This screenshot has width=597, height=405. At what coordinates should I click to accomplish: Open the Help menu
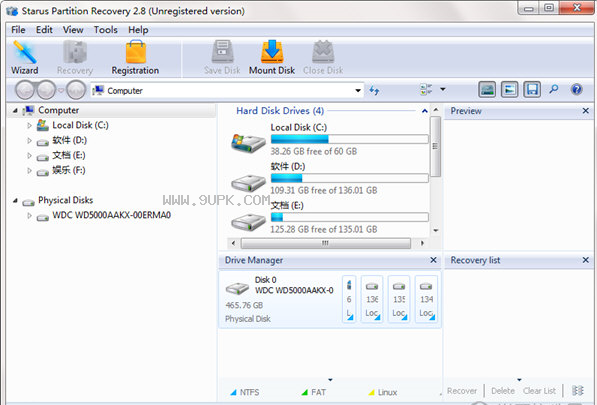click(138, 30)
